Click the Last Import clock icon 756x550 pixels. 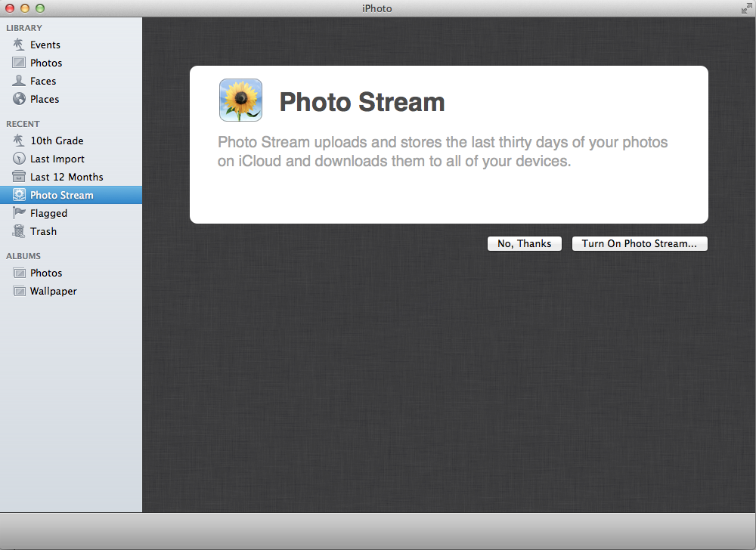pyautogui.click(x=19, y=159)
